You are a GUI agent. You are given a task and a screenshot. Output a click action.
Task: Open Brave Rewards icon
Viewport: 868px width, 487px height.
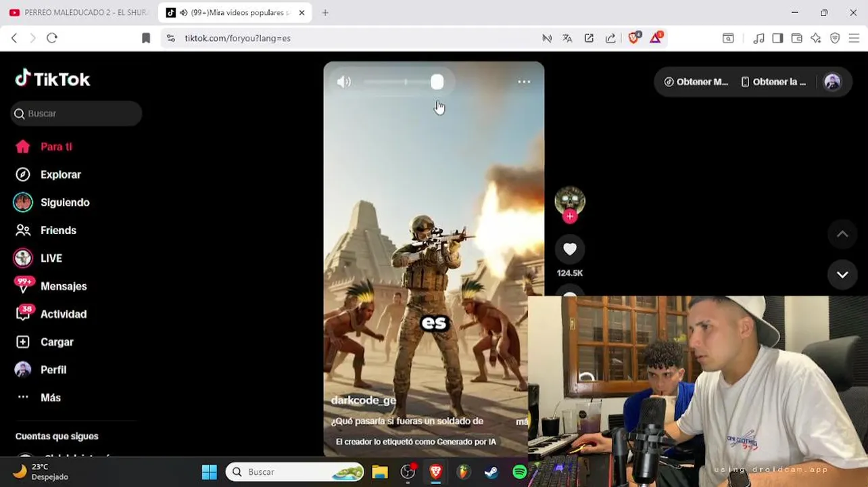click(656, 38)
